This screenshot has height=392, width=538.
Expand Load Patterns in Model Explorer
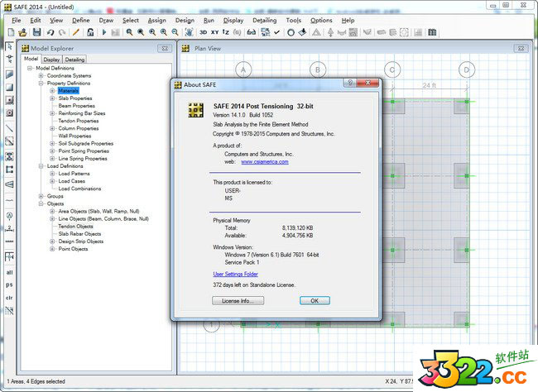point(51,174)
